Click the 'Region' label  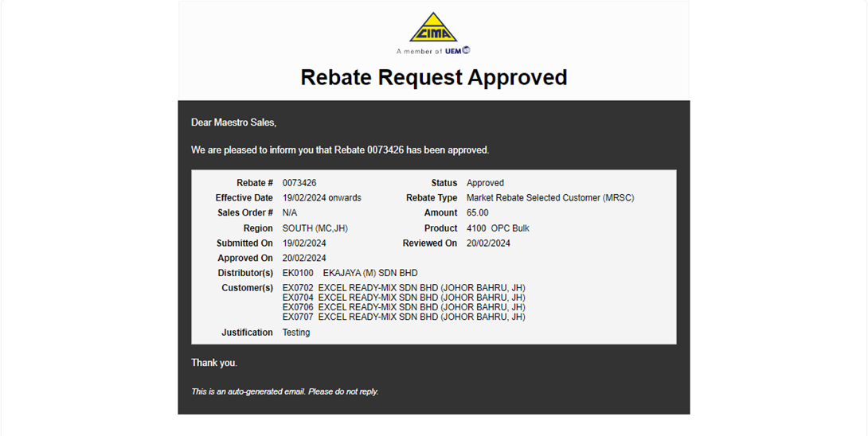tap(258, 228)
